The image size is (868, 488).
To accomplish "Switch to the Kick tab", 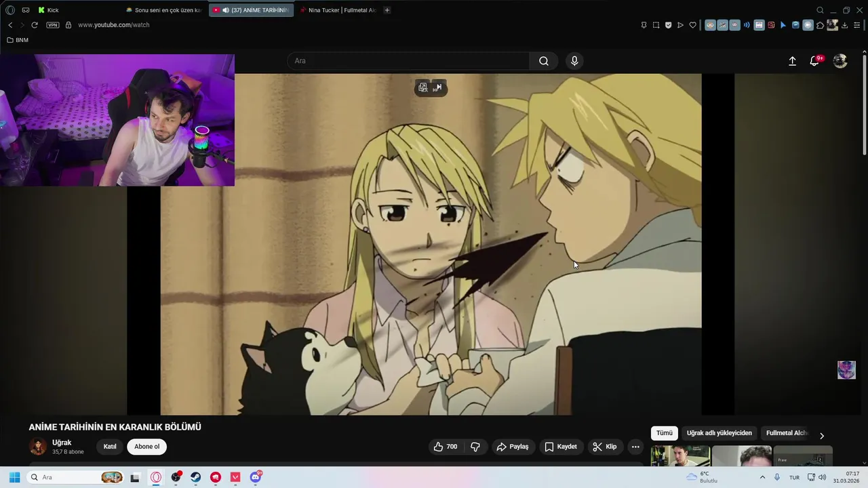I will [x=53, y=10].
